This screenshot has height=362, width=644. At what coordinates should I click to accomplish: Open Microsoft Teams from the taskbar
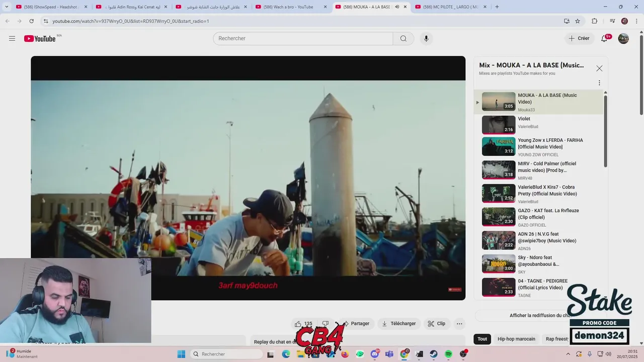[389, 354]
